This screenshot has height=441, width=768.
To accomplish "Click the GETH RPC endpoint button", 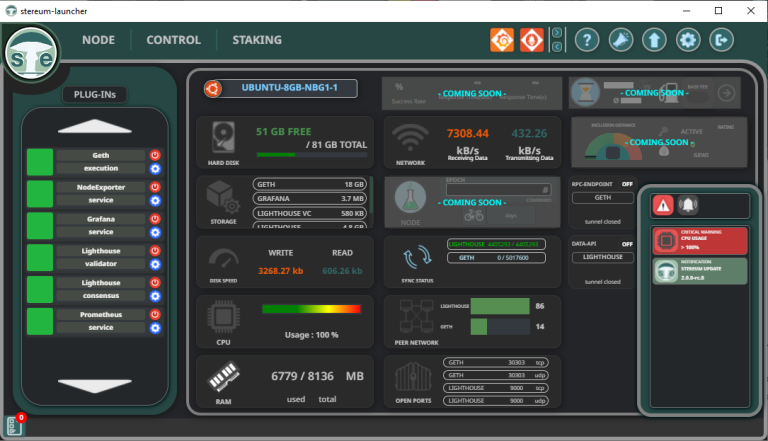I will (602, 197).
